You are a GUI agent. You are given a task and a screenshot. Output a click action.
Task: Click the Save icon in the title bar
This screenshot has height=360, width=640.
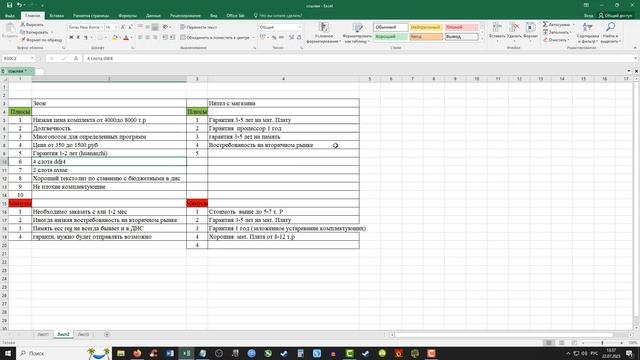pyautogui.click(x=9, y=5)
